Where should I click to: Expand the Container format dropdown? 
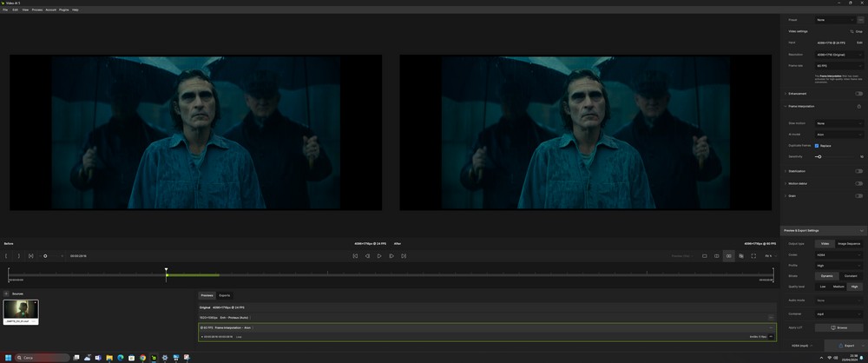[x=838, y=313]
